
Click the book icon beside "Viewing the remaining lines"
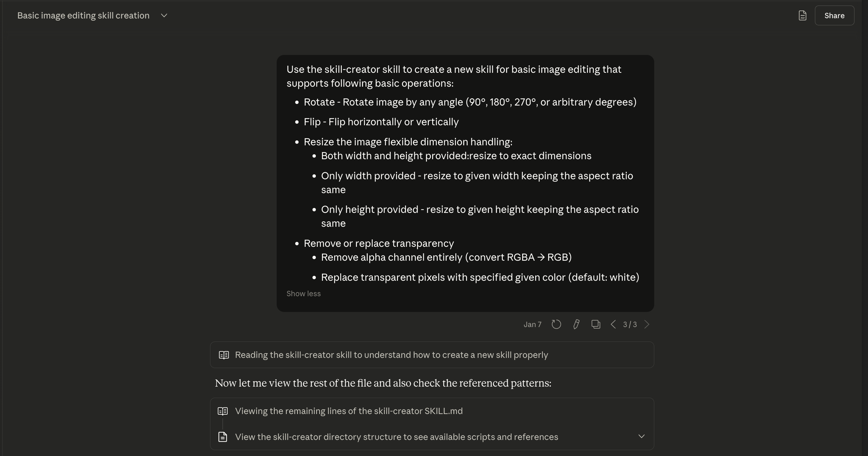tap(223, 411)
